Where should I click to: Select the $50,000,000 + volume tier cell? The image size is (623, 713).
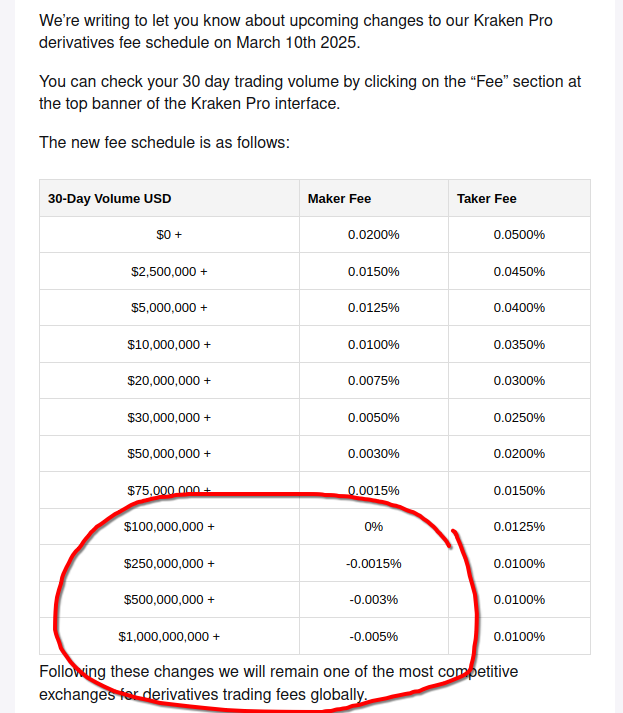point(169,454)
